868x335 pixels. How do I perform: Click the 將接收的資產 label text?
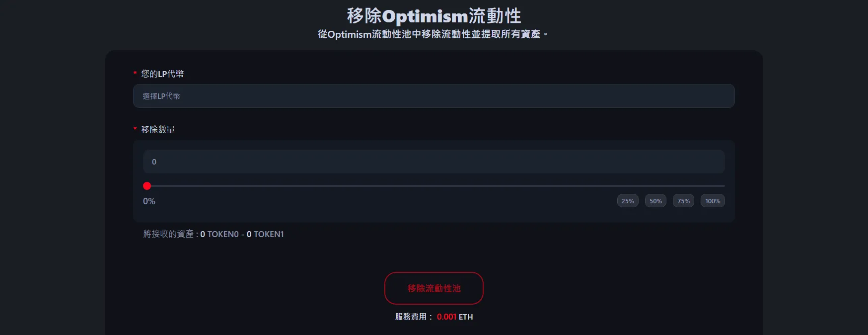pyautogui.click(x=168, y=234)
